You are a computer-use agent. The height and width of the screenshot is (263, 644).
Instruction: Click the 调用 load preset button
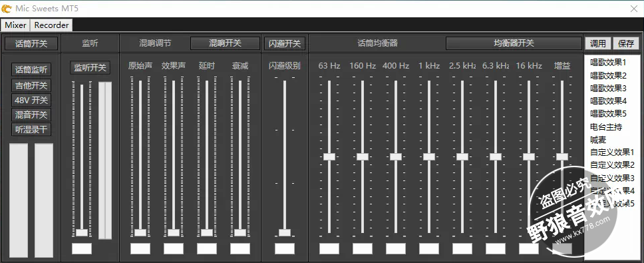pos(597,43)
